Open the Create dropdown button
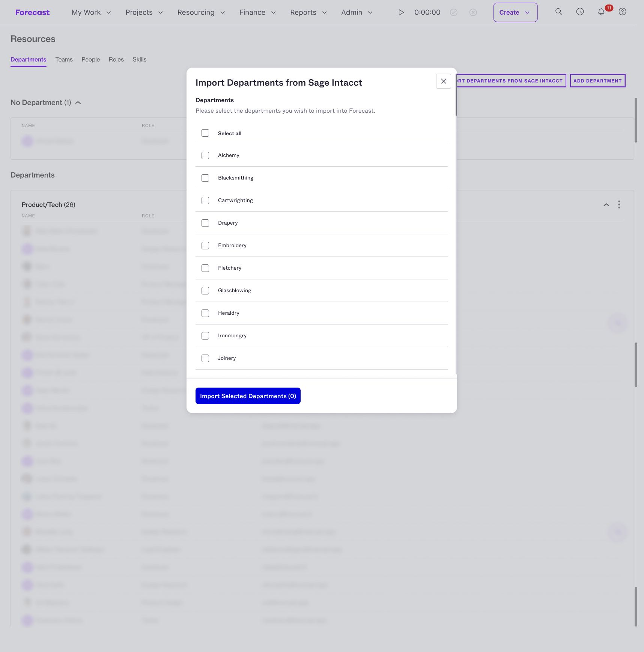This screenshot has width=644, height=652. pyautogui.click(x=515, y=12)
